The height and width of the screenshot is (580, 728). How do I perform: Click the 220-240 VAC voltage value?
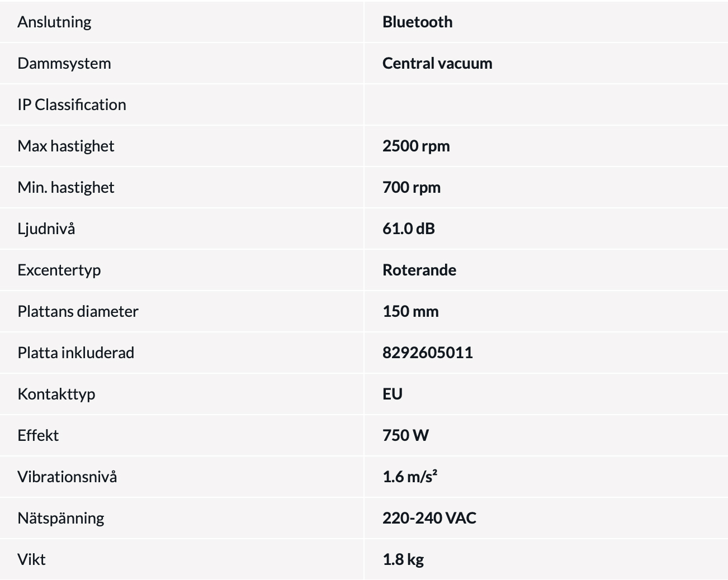pos(429,518)
